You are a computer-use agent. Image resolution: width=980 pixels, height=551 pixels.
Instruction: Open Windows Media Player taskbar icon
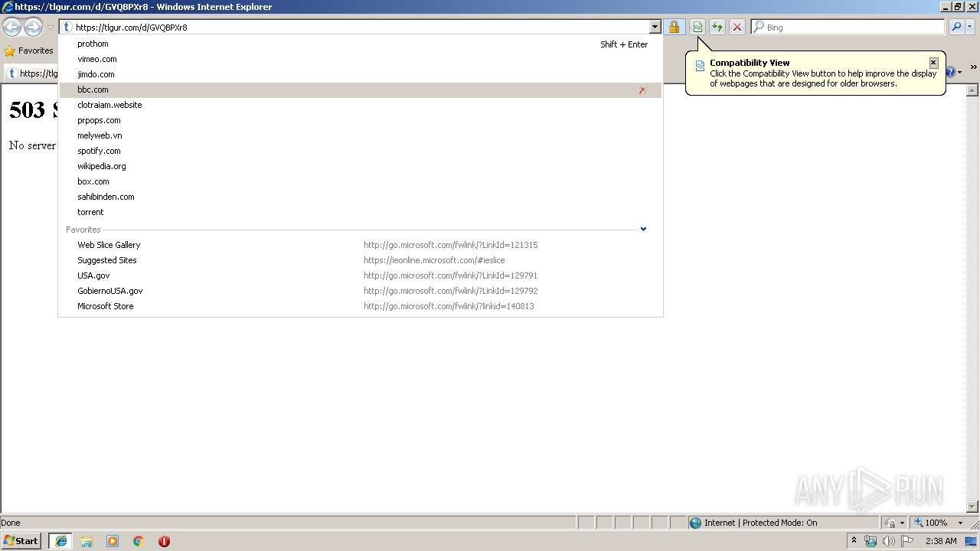(113, 541)
